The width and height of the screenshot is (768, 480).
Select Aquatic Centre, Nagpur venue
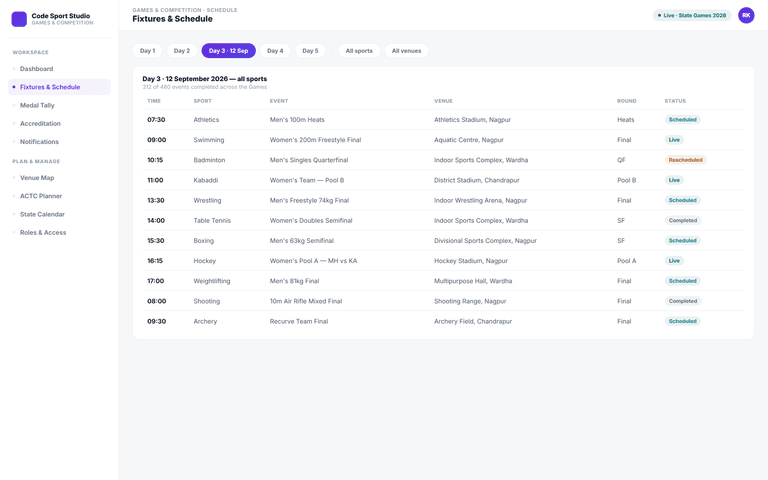tap(469, 140)
